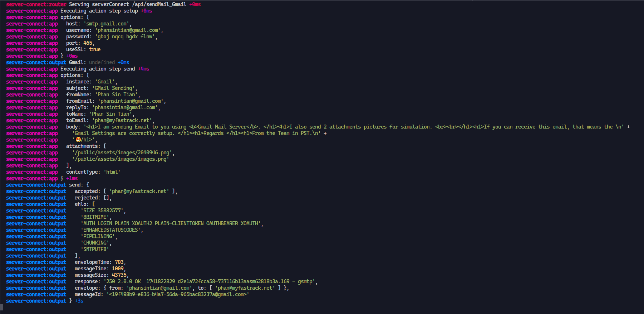Click the 'CHUNKING' ehlo entry
Viewport: 644px width, 314px height.
tap(95, 243)
